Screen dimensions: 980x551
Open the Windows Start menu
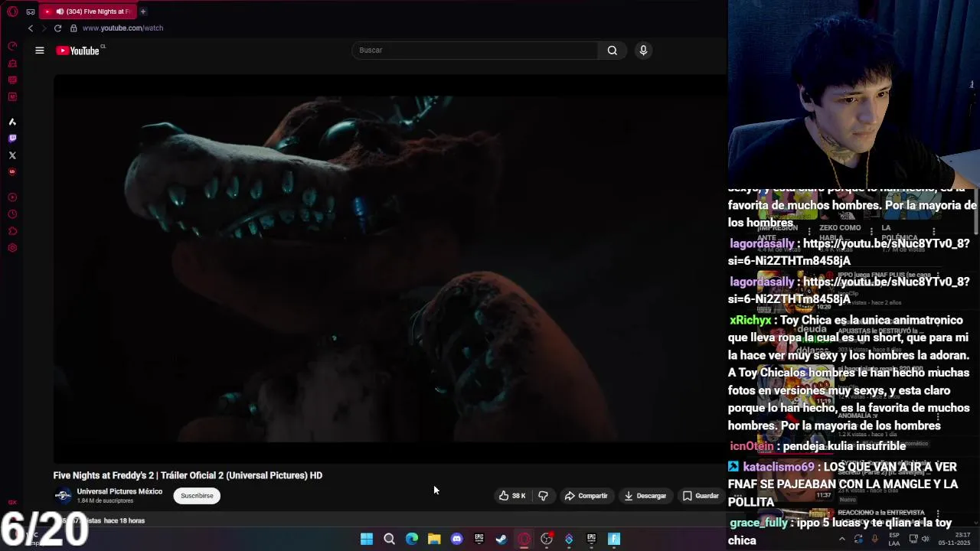(367, 539)
